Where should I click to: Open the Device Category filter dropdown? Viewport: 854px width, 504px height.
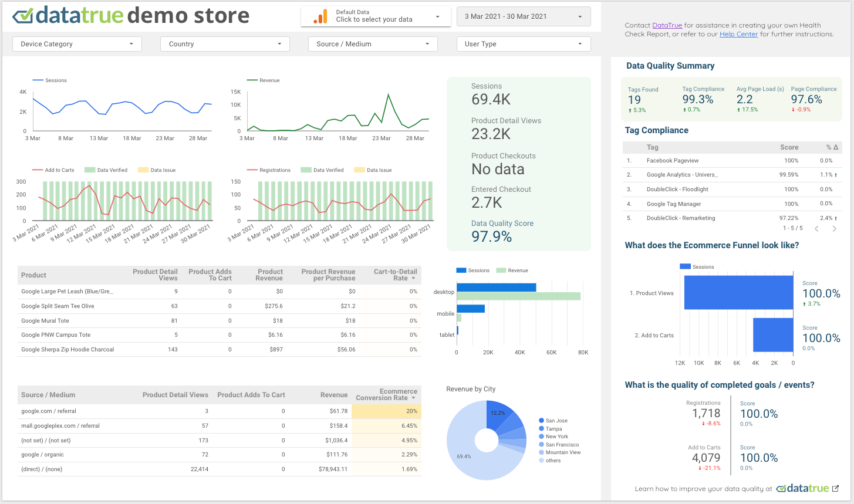77,44
